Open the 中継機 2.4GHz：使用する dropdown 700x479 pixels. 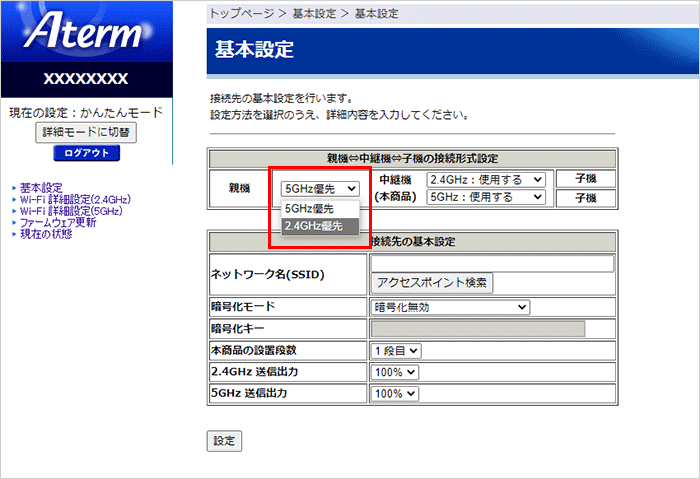coord(486,179)
